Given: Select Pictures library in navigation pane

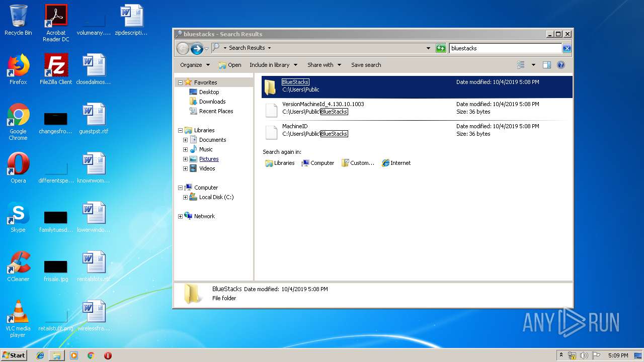Looking at the screenshot, I should (204, 159).
